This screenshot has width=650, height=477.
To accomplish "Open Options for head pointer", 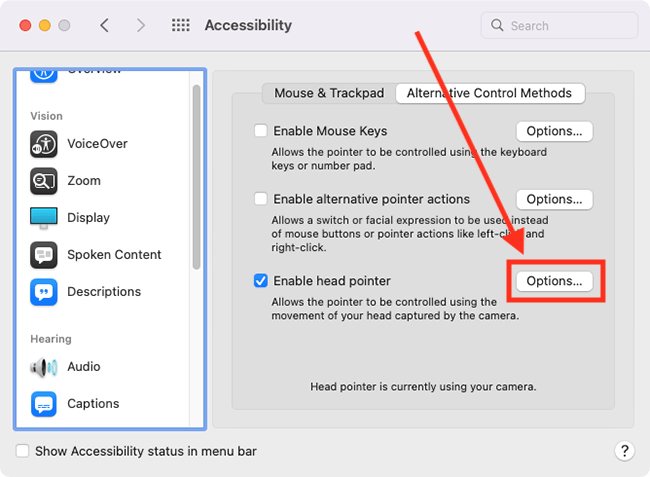I will [554, 281].
